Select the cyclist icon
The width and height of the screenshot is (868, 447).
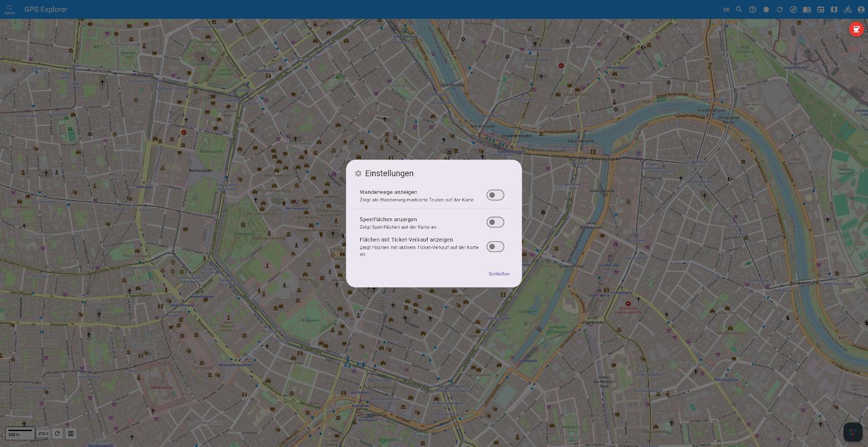(847, 10)
